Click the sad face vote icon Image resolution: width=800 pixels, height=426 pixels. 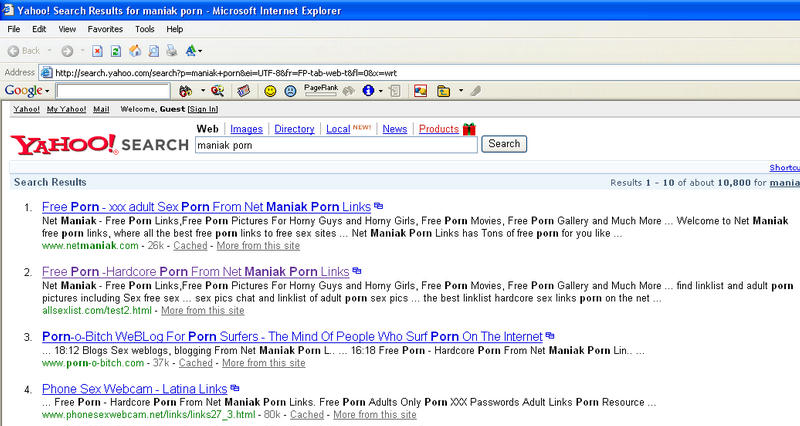289,91
